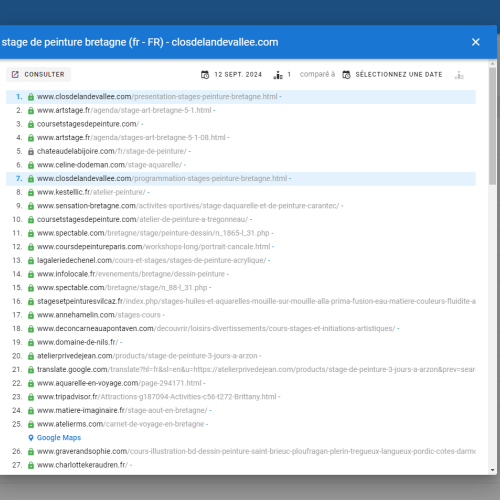Open result 16 stagesetpeinturesvilcaz.fr link
500x500 pixels.
(256, 301)
